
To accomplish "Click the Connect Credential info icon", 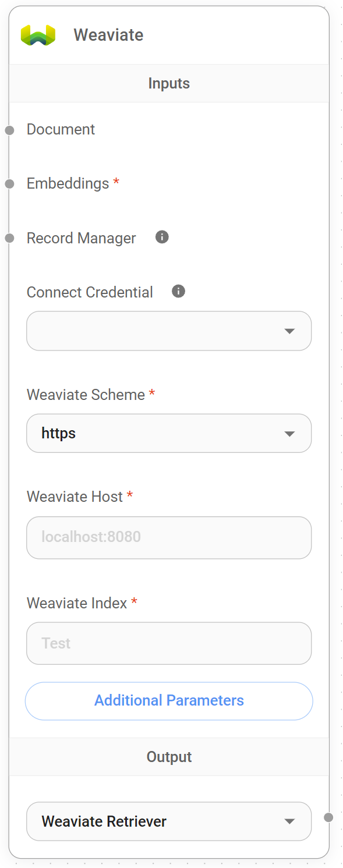I will click(178, 291).
